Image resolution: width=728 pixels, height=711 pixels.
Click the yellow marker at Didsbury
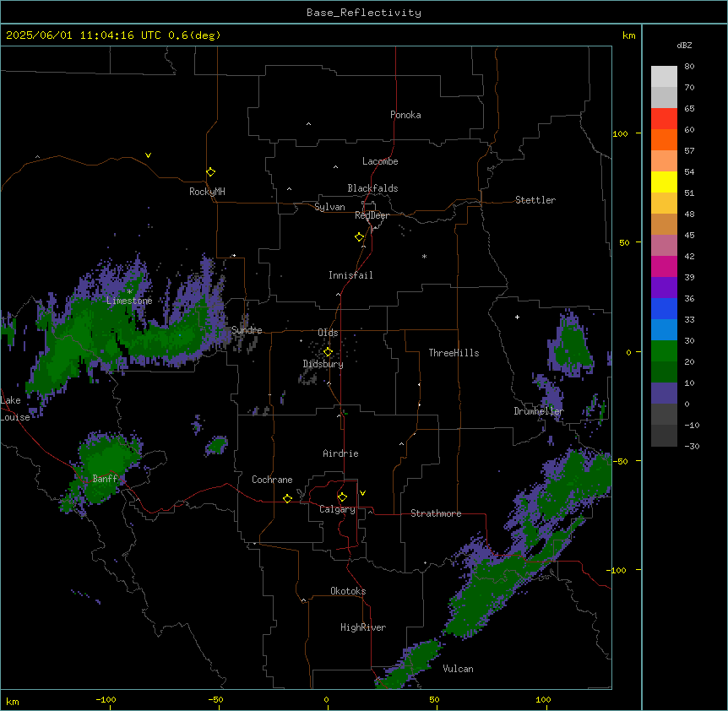[x=328, y=352]
